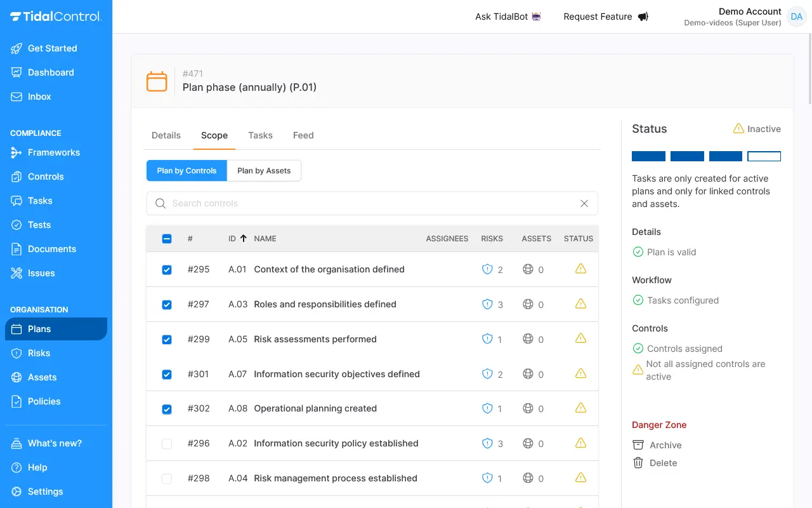Click the 'Tasks configured' status text

pyautogui.click(x=683, y=300)
